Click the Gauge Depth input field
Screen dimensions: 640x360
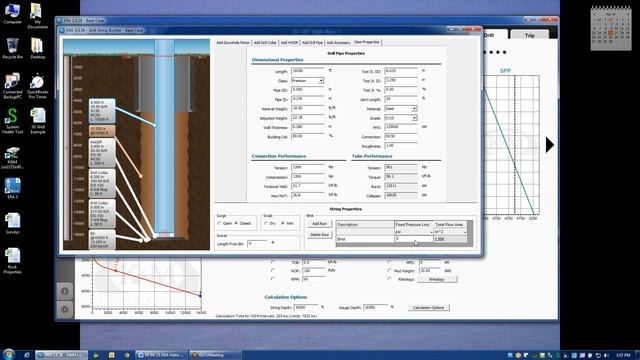[x=376, y=307]
